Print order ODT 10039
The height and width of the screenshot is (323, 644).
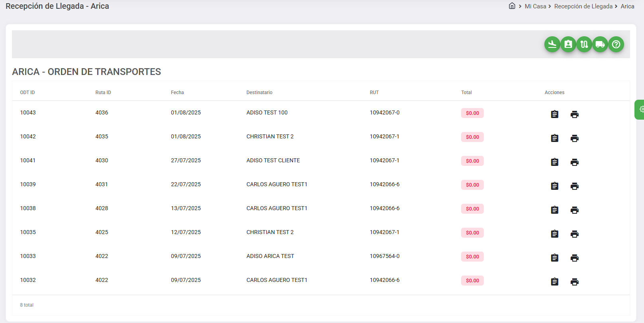pos(574,186)
